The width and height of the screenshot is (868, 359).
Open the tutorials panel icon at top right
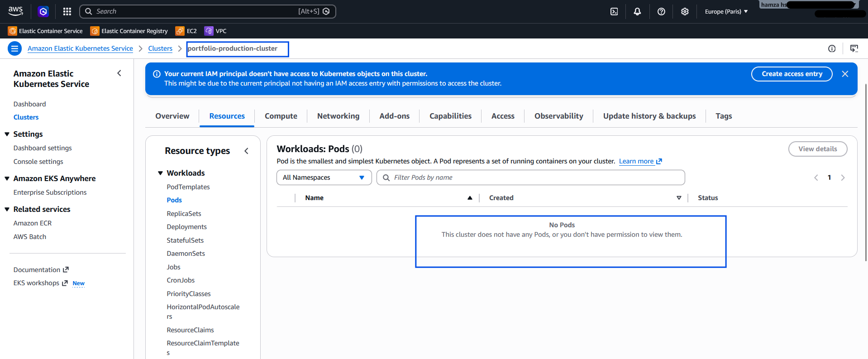(854, 48)
